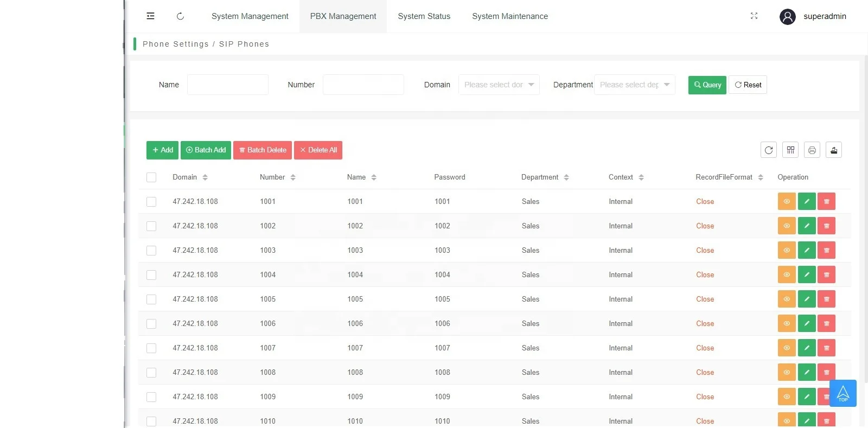
Task: Print the table with printer icon
Action: tap(812, 150)
